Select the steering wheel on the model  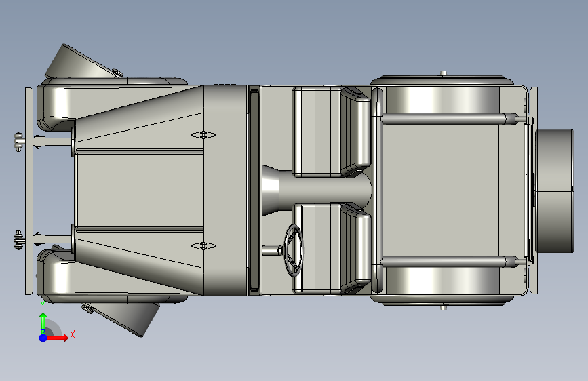click(293, 251)
